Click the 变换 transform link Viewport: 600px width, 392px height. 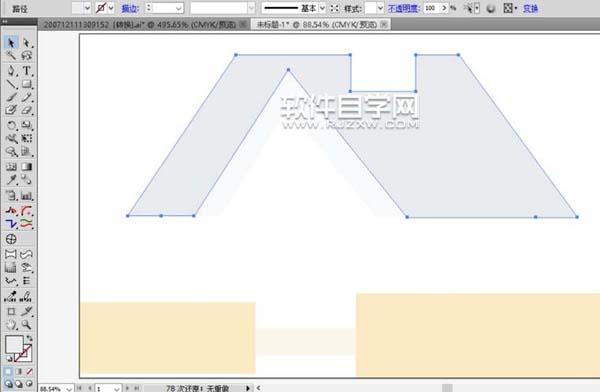point(530,8)
